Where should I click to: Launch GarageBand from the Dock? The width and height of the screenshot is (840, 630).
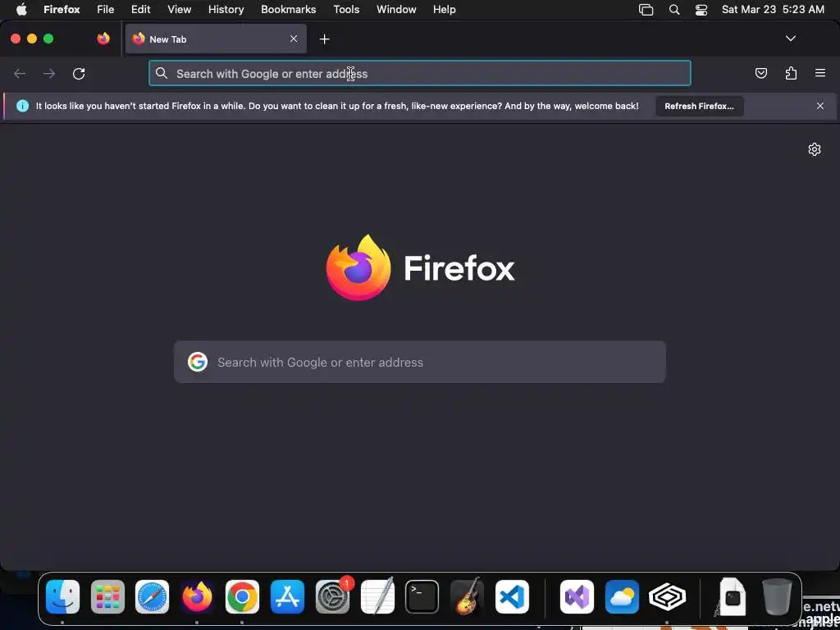pyautogui.click(x=467, y=596)
